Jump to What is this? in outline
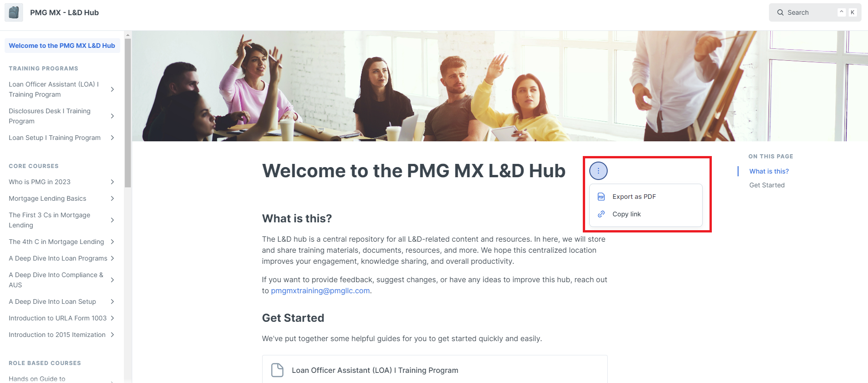The width and height of the screenshot is (868, 383). (x=769, y=171)
